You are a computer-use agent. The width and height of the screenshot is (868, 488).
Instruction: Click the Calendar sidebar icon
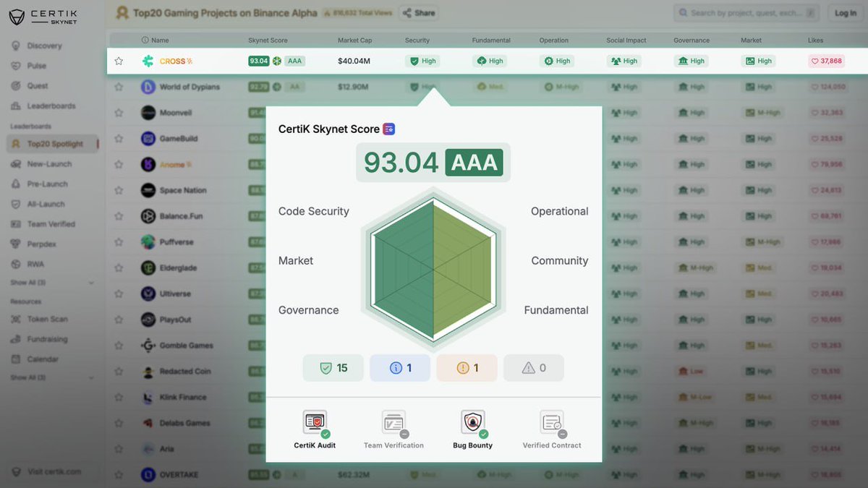[x=15, y=359]
